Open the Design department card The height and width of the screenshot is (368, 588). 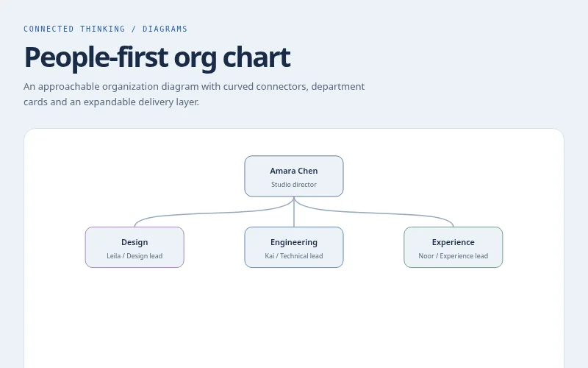(x=135, y=247)
